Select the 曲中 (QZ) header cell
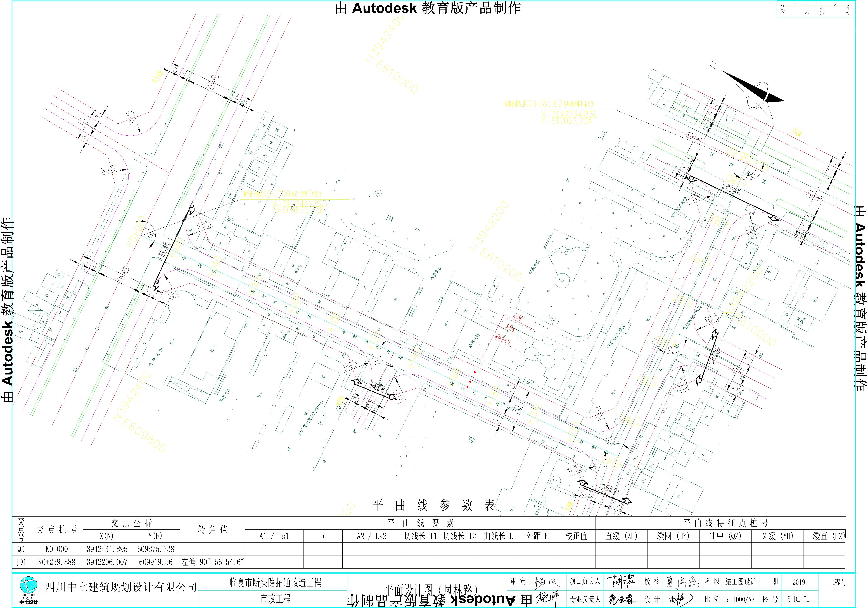This screenshot has height=608, width=868. tap(725, 536)
